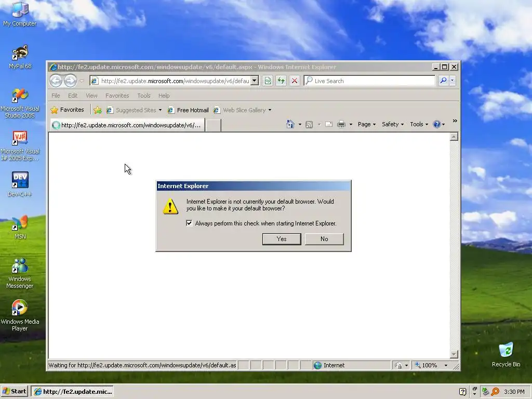The height and width of the screenshot is (399, 532).
Task: Open the Free Hotmail link
Action: point(188,110)
